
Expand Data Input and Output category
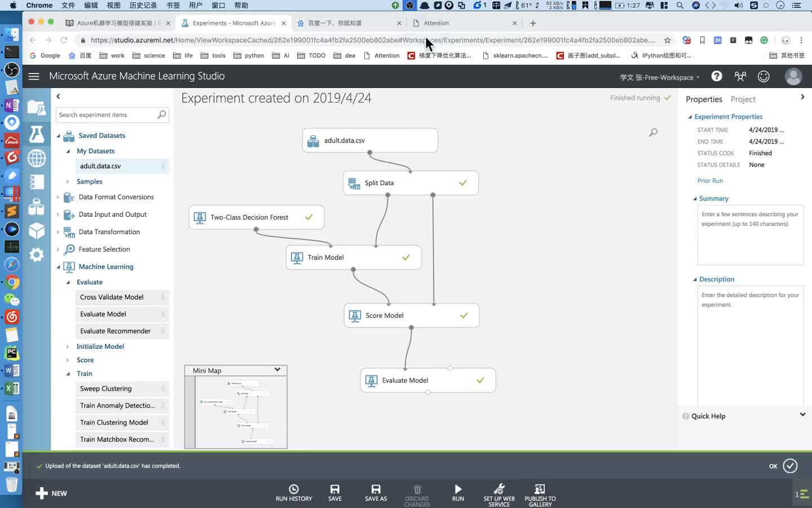pyautogui.click(x=58, y=214)
